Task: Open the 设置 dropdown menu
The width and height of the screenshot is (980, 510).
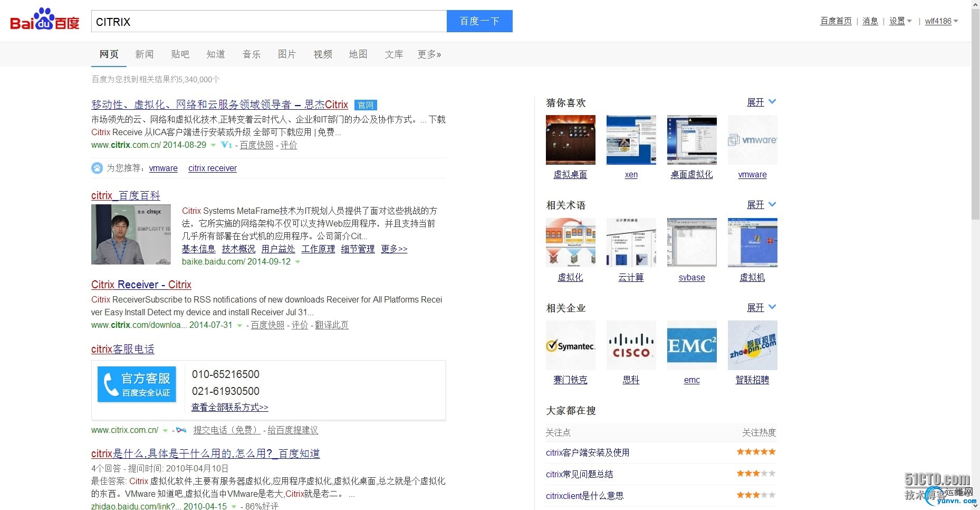Action: [x=900, y=21]
